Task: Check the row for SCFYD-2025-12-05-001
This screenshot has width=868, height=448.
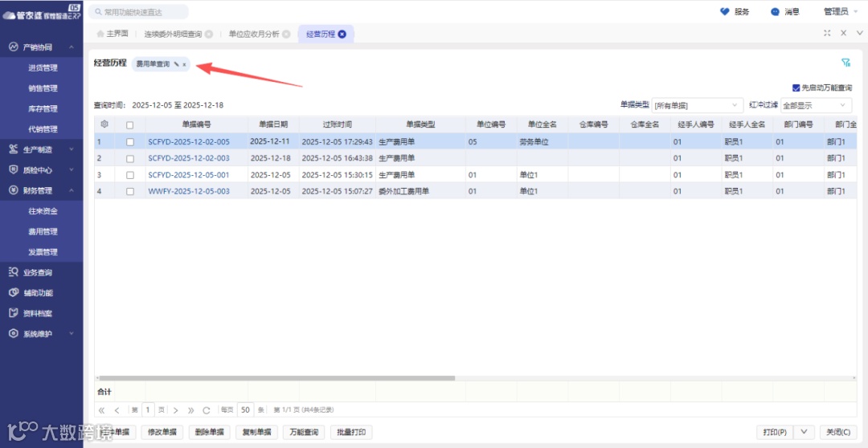Action: (130, 175)
